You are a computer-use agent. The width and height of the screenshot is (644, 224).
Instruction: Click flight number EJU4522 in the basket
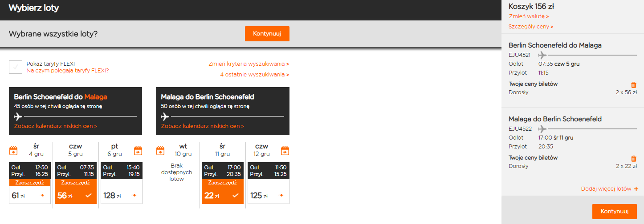pyautogui.click(x=520, y=129)
